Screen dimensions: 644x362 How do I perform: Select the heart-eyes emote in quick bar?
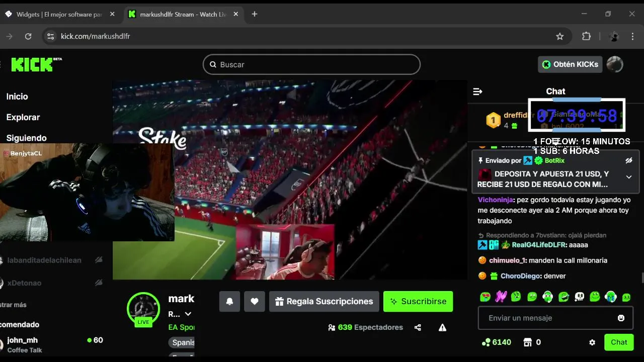pyautogui.click(x=485, y=297)
